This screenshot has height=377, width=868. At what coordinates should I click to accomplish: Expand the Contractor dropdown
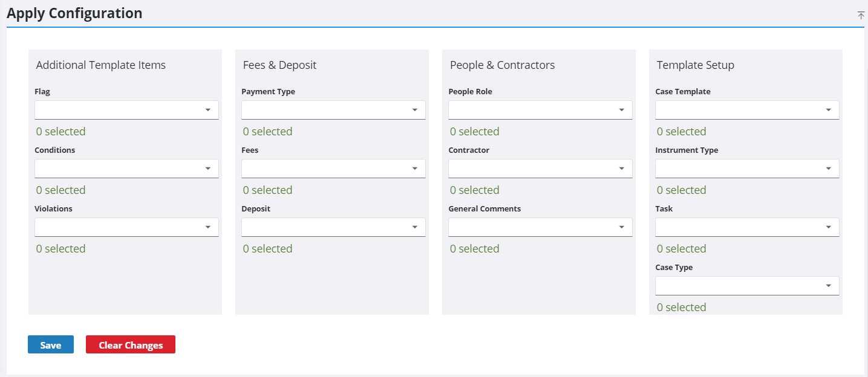pos(540,169)
